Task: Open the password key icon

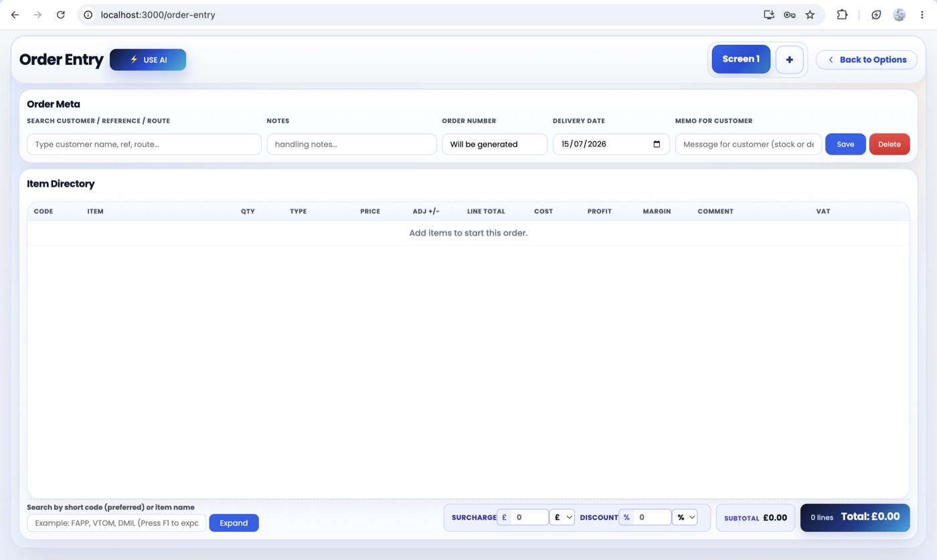Action: [x=790, y=15]
